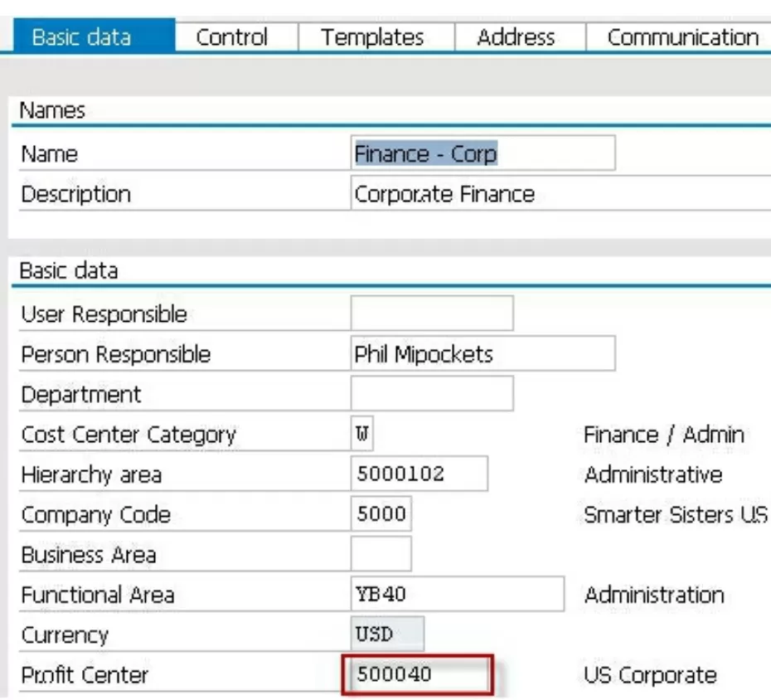
Task: Open the Templates tab
Action: 372,37
